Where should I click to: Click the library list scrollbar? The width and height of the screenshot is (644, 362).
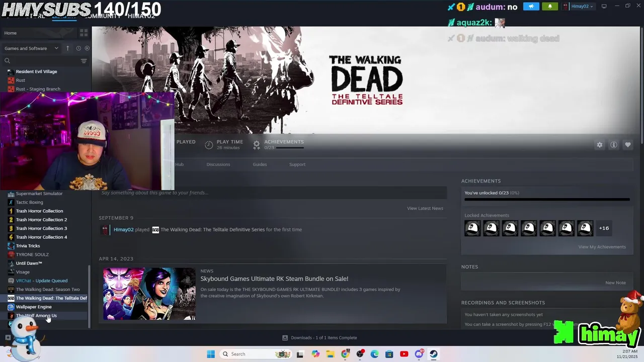[90, 297]
